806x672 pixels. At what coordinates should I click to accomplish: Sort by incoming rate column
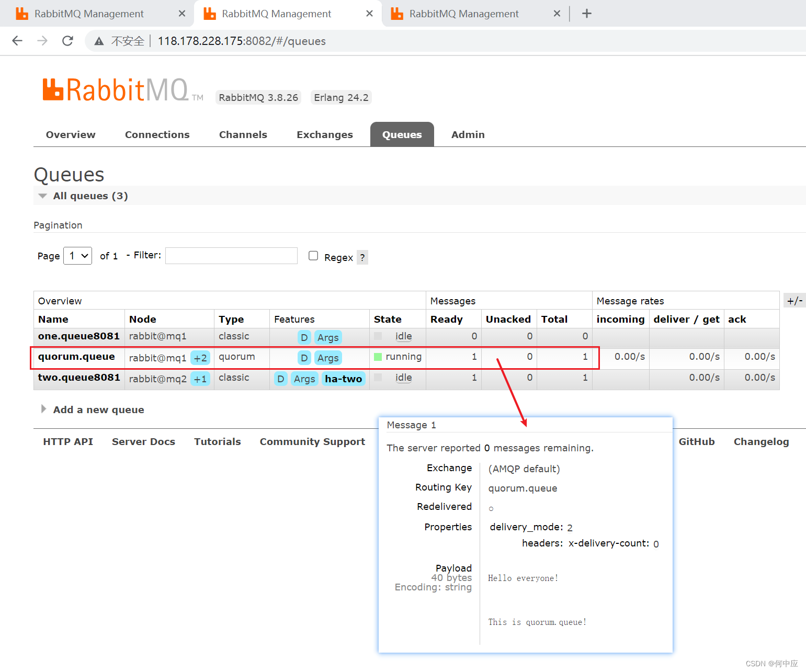(x=620, y=319)
